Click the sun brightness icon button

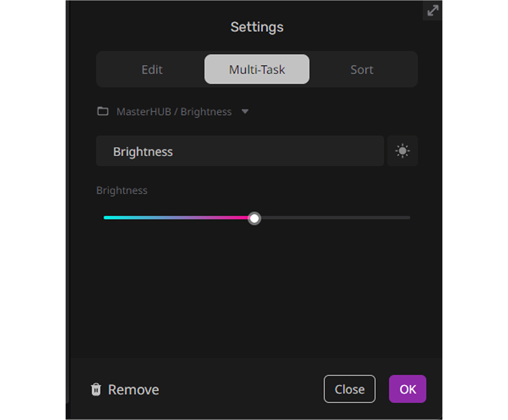pos(403,151)
